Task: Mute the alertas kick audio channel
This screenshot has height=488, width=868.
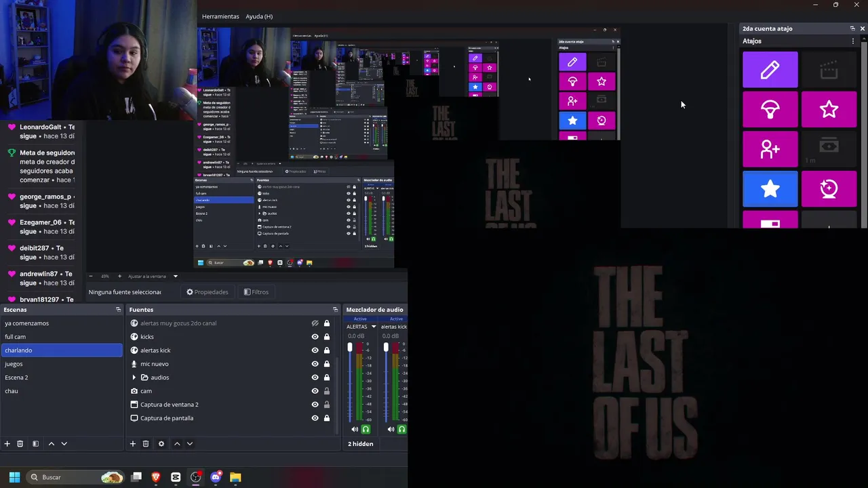Action: pos(391,429)
